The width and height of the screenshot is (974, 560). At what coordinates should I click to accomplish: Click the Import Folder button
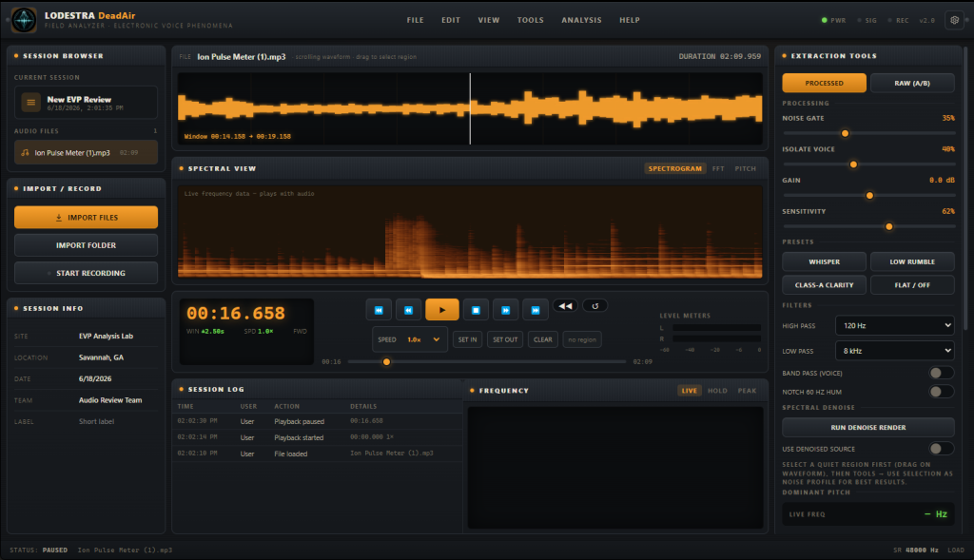(86, 245)
